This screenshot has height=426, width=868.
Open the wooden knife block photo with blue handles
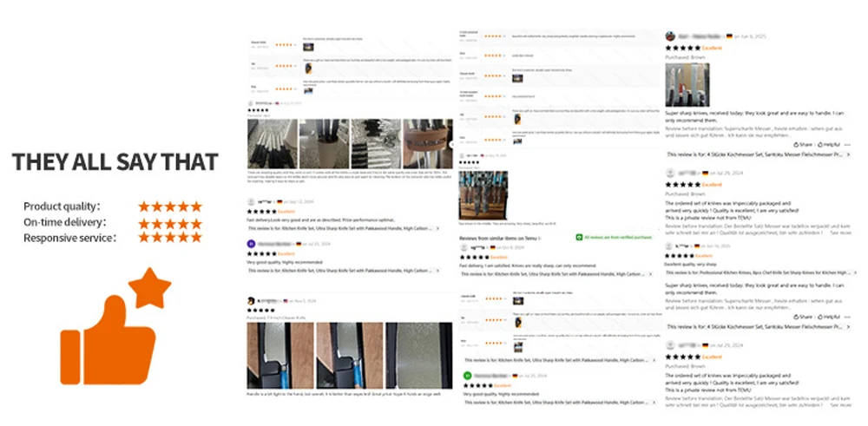point(483,195)
